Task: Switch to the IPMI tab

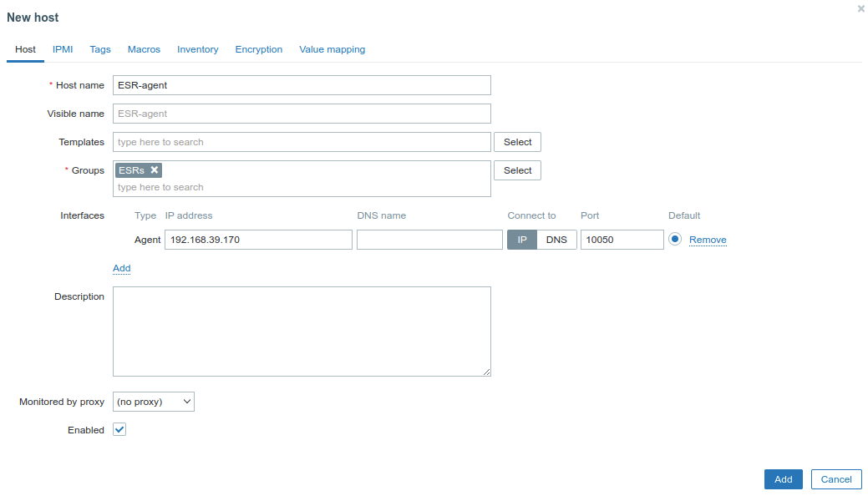Action: (62, 49)
